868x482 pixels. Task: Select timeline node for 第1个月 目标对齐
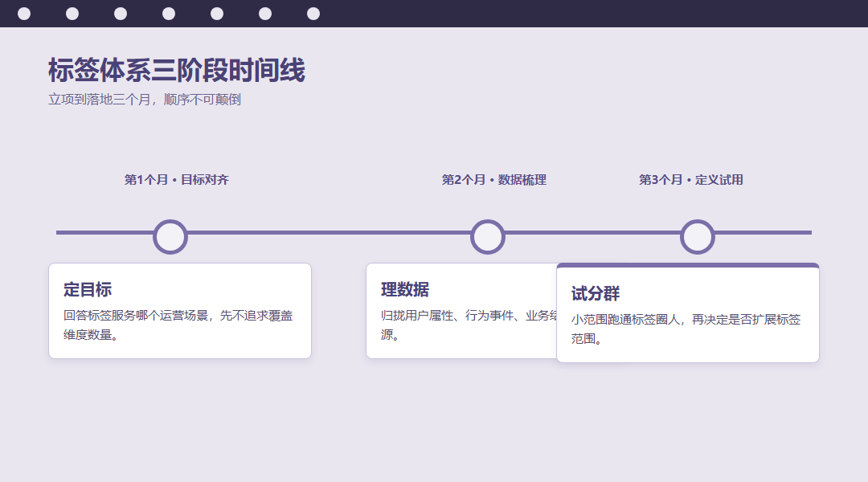pyautogui.click(x=170, y=237)
